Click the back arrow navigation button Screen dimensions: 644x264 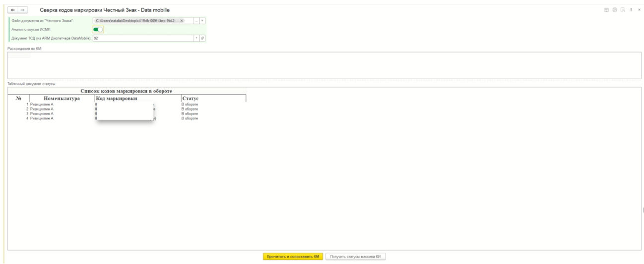coord(12,10)
